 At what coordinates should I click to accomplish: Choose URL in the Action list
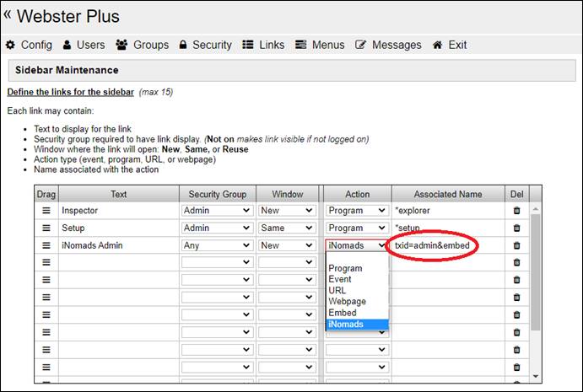tap(358, 291)
